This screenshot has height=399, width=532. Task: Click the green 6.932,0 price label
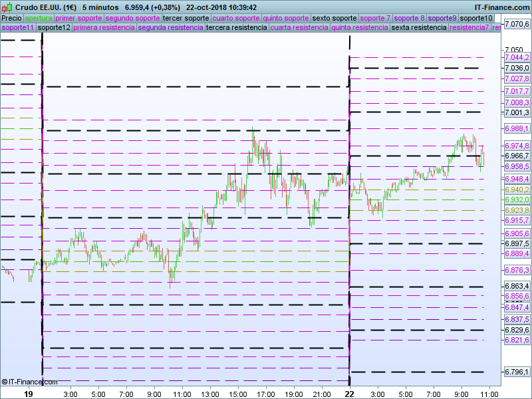click(x=517, y=199)
